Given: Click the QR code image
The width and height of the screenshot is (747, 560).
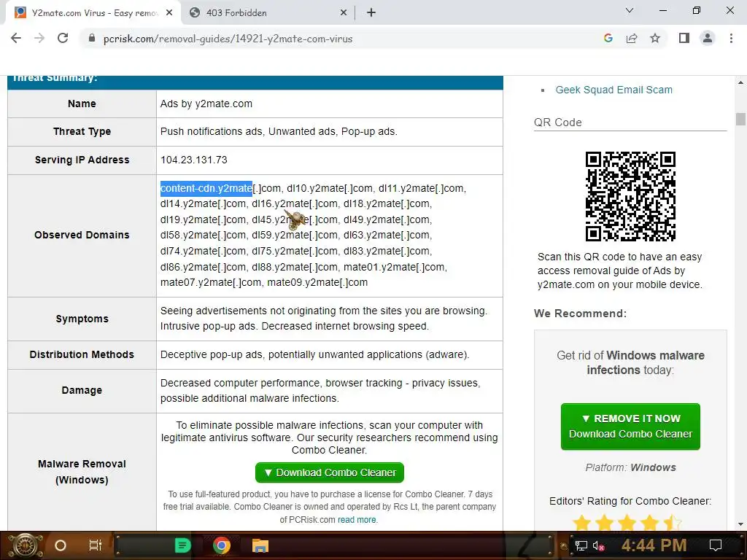Looking at the screenshot, I should point(630,196).
